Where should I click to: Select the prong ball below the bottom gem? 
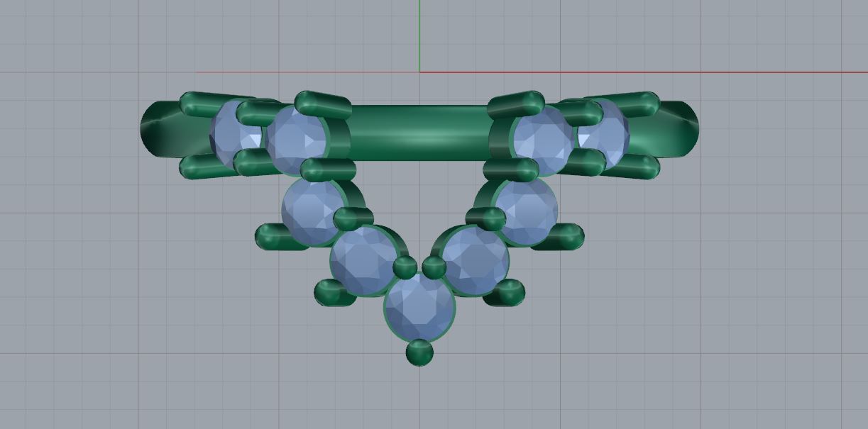tap(419, 352)
